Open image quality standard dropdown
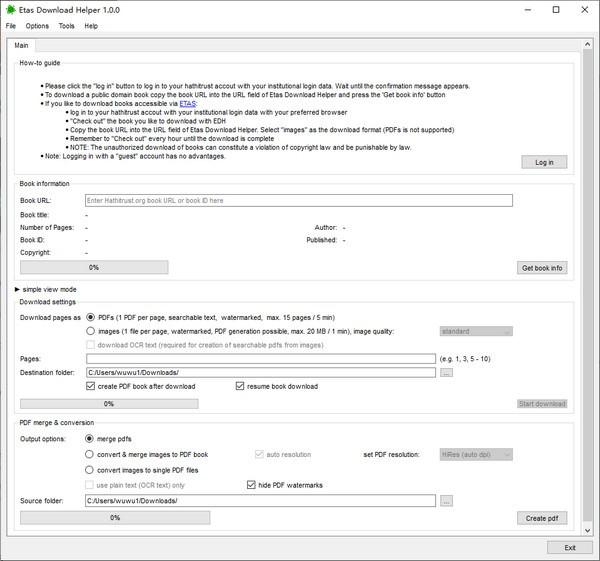This screenshot has width=600, height=561. pos(476,331)
